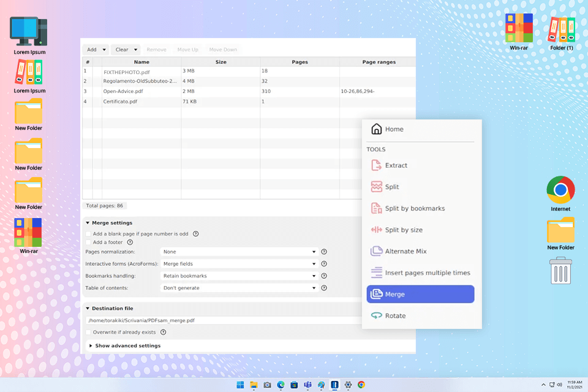Click the Remove button

click(156, 50)
